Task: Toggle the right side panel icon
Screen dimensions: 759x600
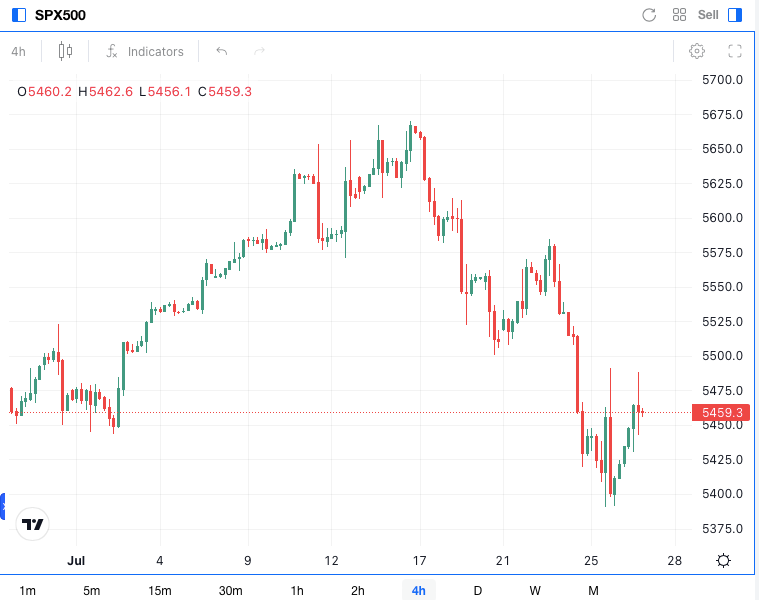Action: [735, 15]
